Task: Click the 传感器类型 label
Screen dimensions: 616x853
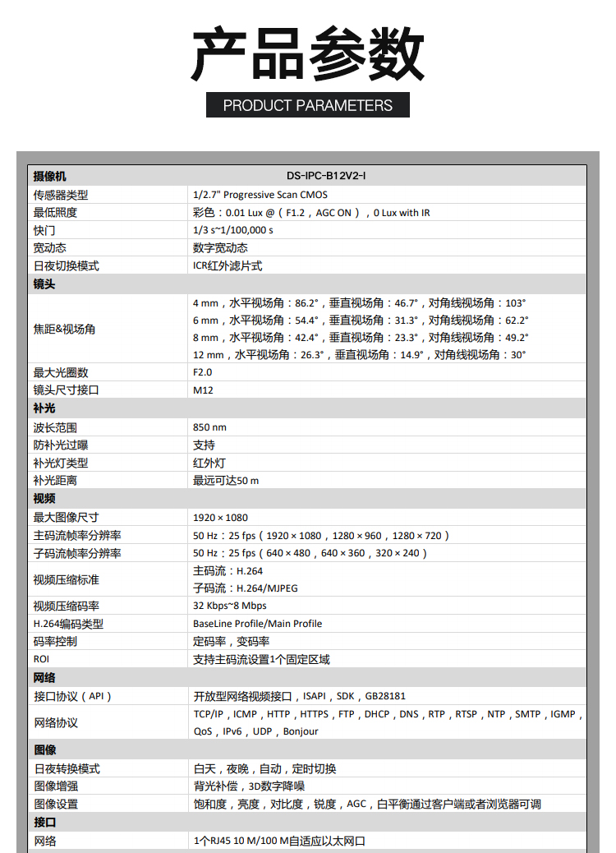Action: [x=60, y=195]
